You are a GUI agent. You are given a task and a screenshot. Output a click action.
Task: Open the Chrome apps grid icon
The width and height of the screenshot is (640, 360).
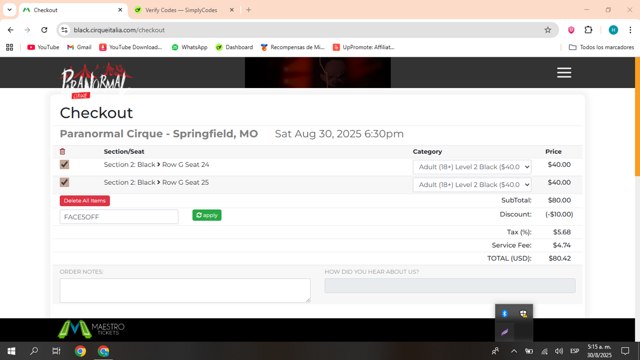tap(9, 47)
